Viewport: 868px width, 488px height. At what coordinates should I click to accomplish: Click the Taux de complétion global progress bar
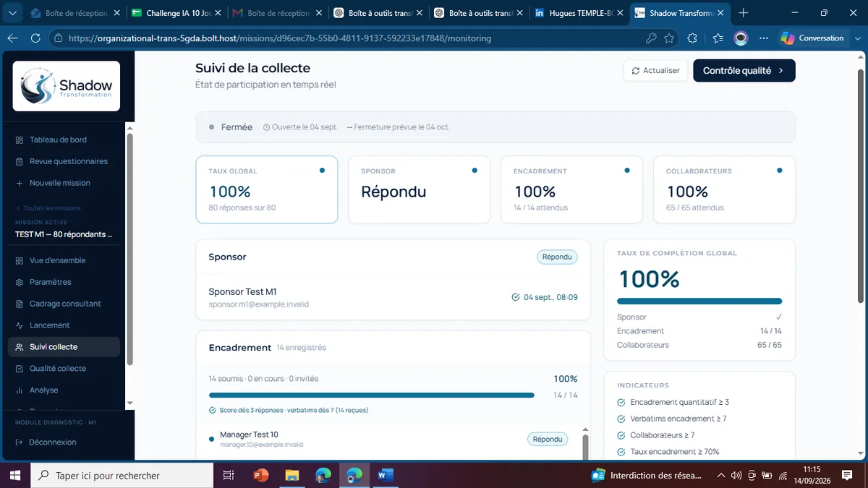pos(699,301)
